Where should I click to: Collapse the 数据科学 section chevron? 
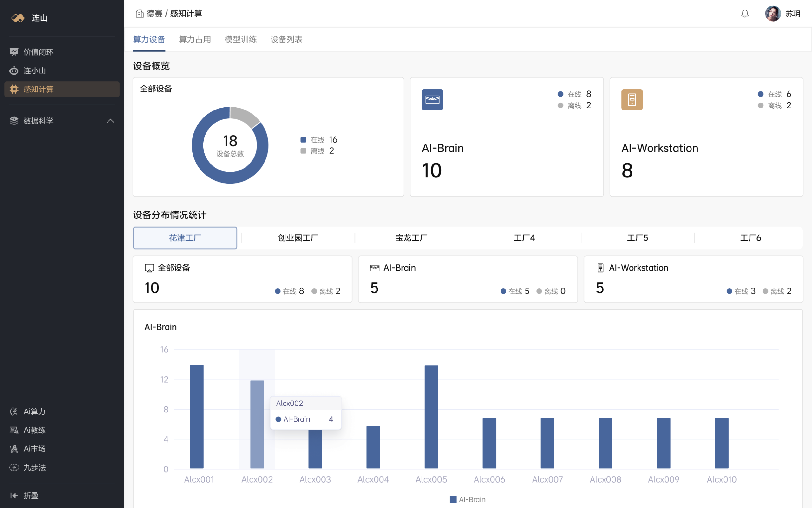(x=110, y=121)
